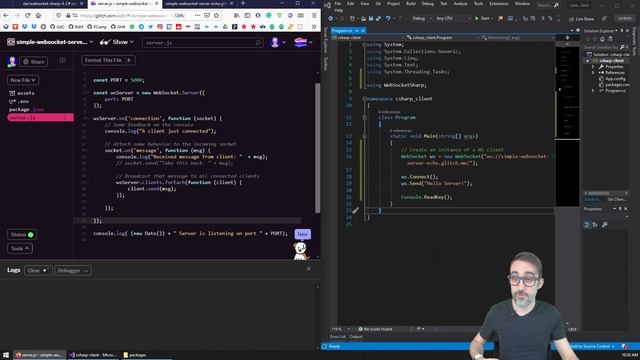Click Format This File button
Image resolution: width=640 pixels, height=360 pixels.
point(108,60)
